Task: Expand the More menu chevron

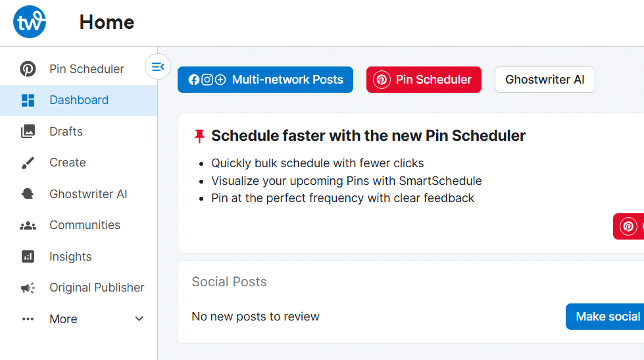Action: coord(139,319)
